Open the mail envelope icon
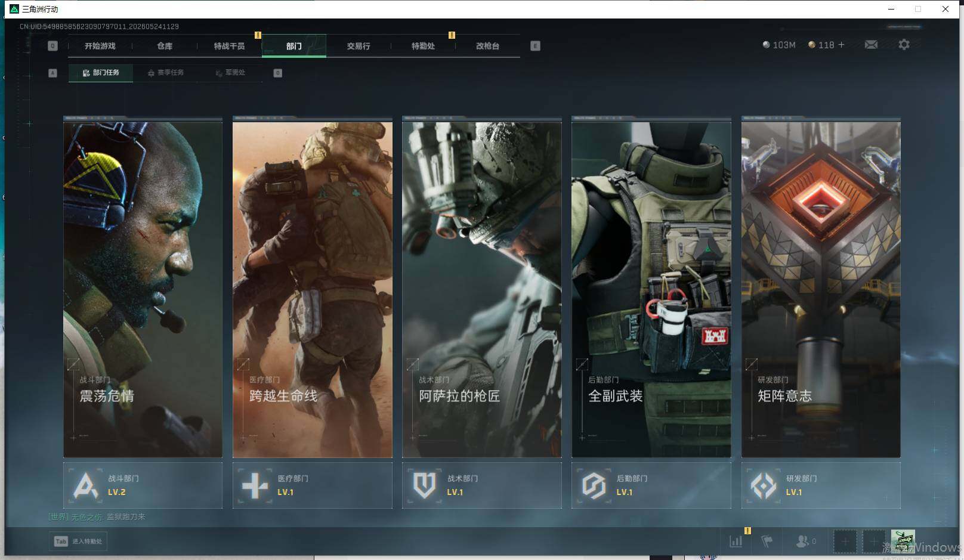964x560 pixels. (871, 45)
